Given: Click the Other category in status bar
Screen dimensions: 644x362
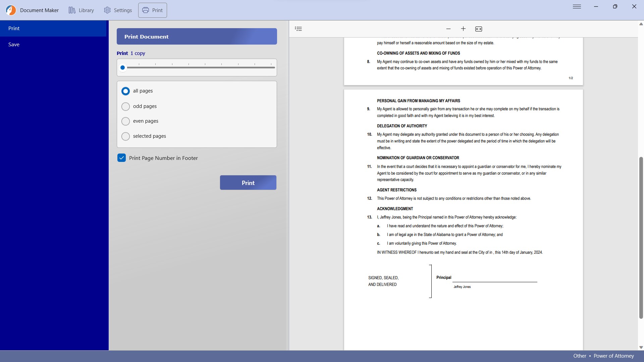Looking at the screenshot, I should [x=579, y=356].
